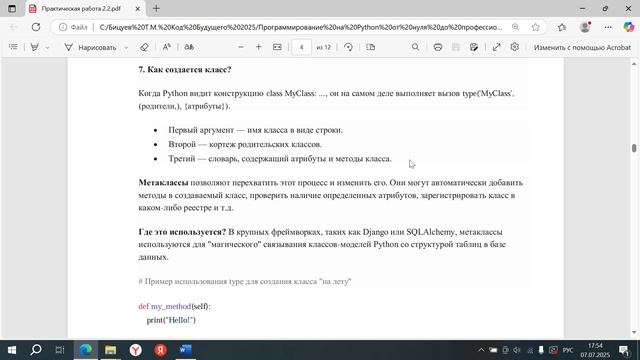Image resolution: width=640 pixels, height=360 pixels.
Task: Click Изменить с помощью Acrobat
Action: tap(582, 47)
